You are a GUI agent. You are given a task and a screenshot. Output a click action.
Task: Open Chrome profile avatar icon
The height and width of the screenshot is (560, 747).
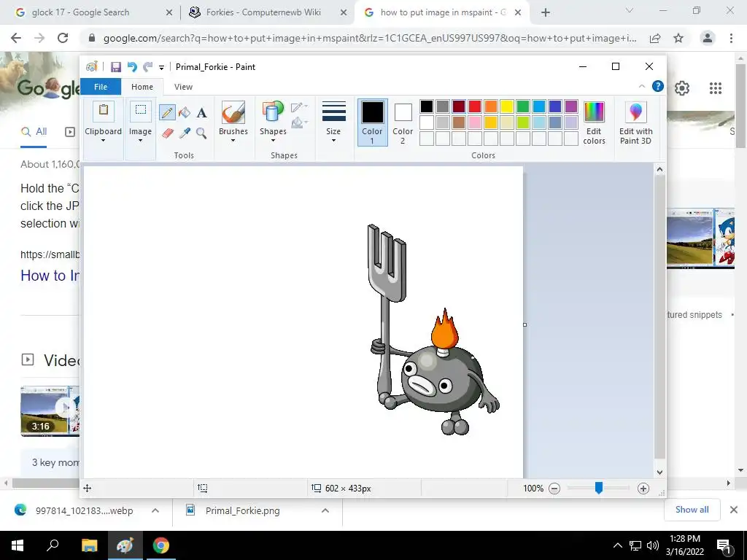click(x=708, y=38)
